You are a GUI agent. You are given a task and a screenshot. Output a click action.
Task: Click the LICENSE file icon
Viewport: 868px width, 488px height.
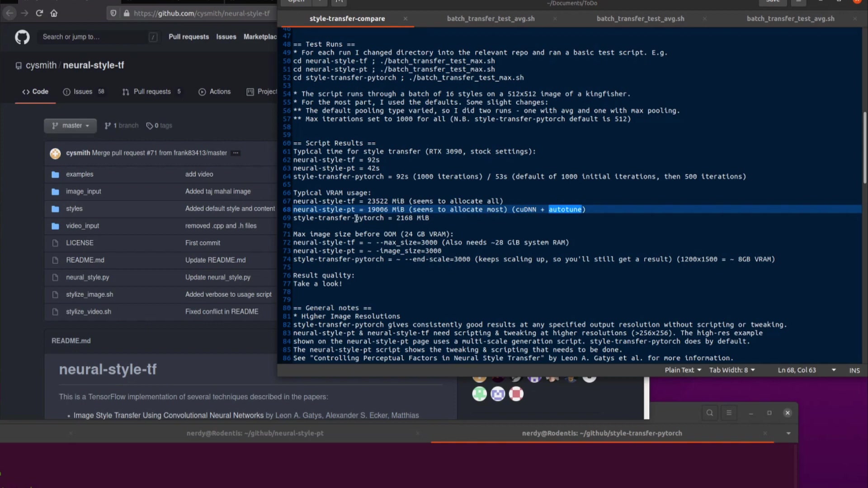[x=55, y=243]
